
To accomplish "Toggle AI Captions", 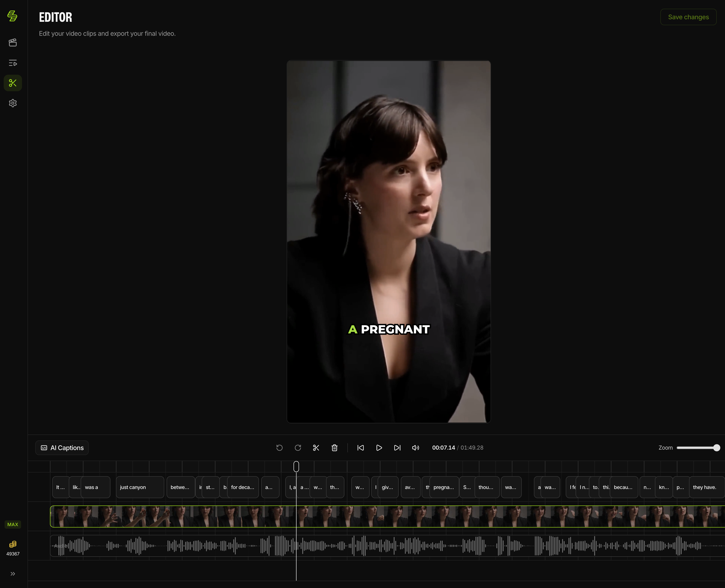I will click(62, 448).
